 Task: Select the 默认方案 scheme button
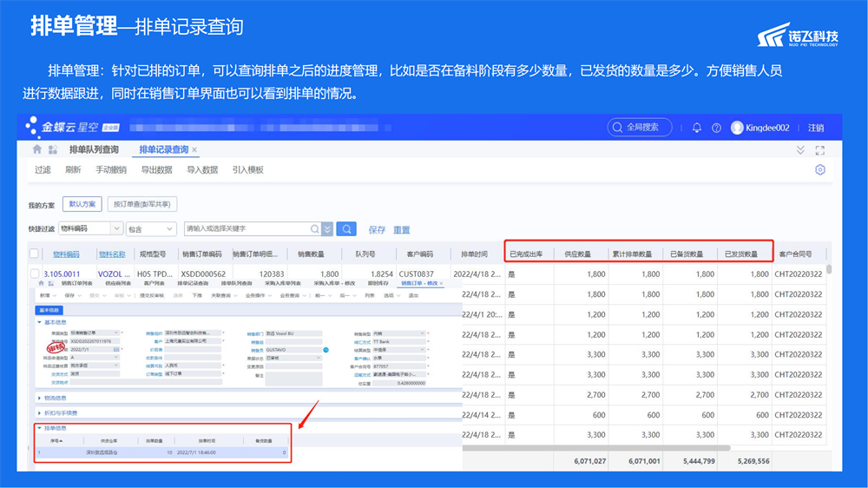pos(82,204)
